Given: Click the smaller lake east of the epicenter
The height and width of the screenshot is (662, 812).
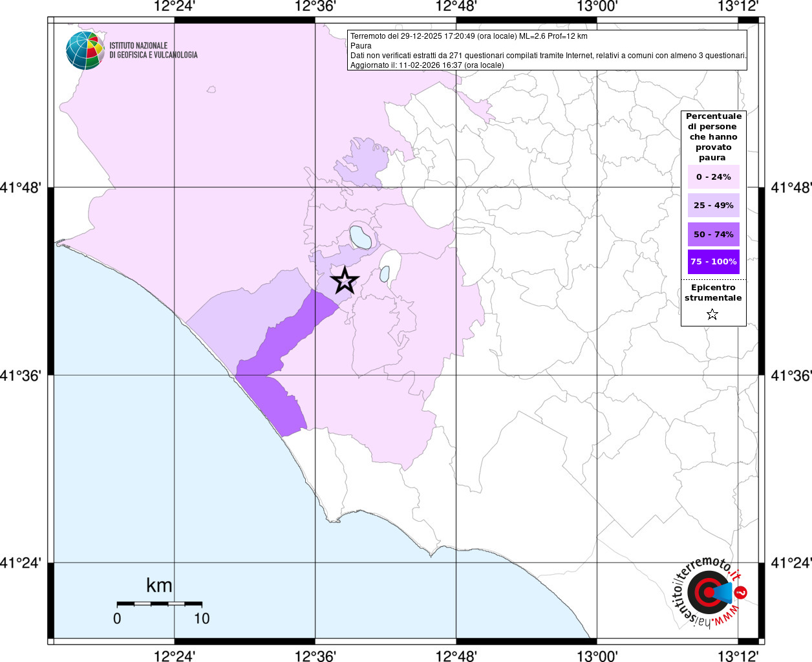Looking at the screenshot, I should [x=385, y=273].
